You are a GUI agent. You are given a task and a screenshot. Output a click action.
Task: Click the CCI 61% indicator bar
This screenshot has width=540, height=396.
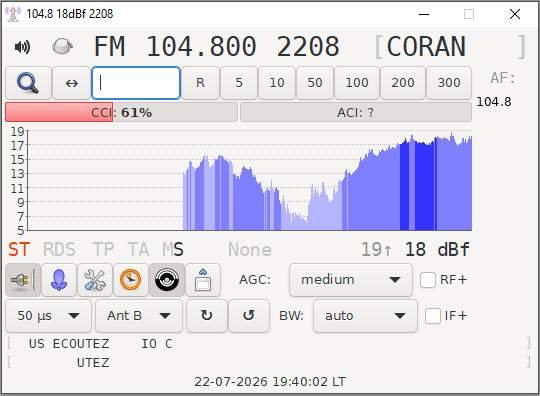(121, 112)
